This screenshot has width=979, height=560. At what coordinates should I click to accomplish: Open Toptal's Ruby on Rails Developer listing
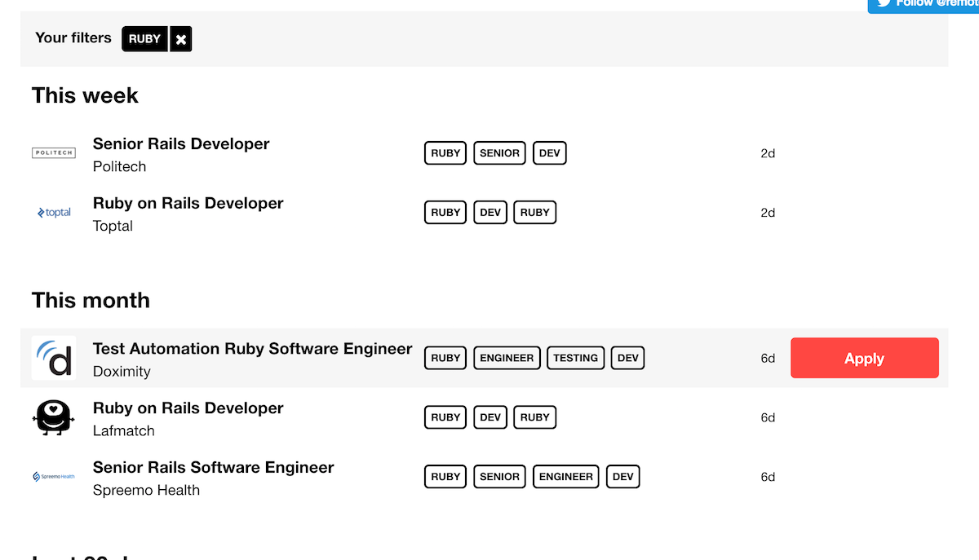click(x=188, y=204)
